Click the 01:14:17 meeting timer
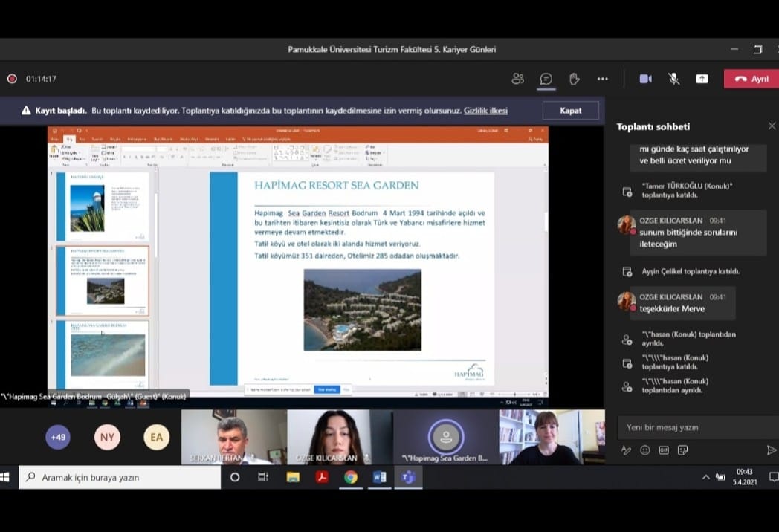 pyautogui.click(x=41, y=79)
